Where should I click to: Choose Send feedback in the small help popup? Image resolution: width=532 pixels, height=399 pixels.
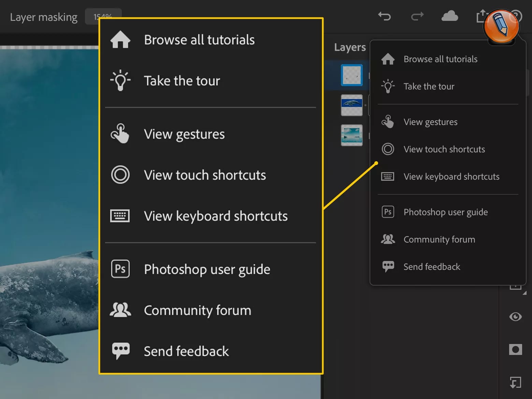(448, 267)
